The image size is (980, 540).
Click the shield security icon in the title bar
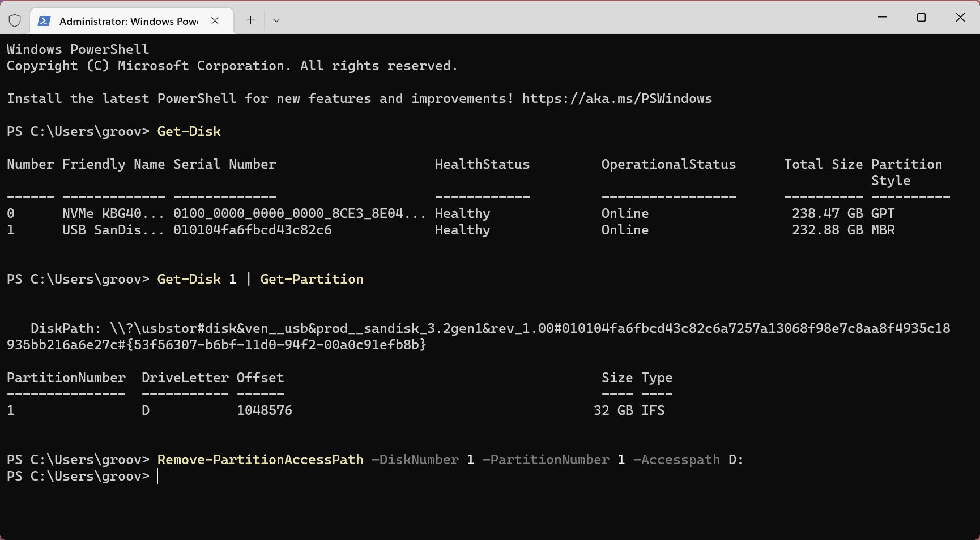(15, 20)
